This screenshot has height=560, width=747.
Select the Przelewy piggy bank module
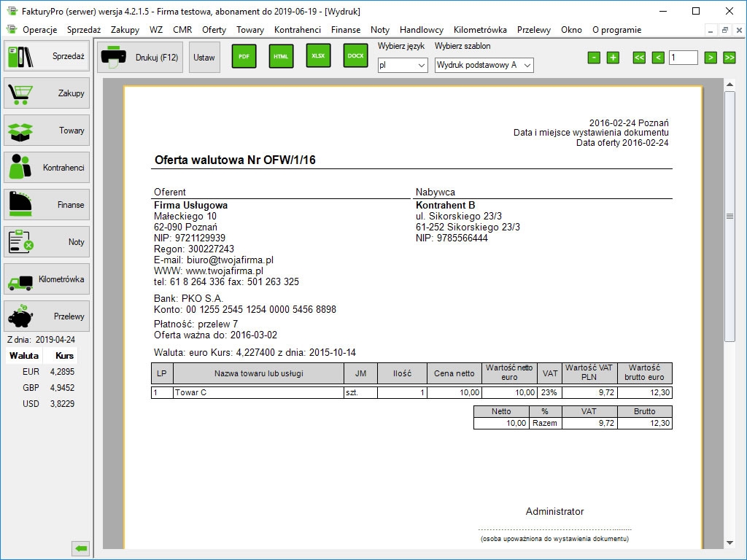pos(47,316)
